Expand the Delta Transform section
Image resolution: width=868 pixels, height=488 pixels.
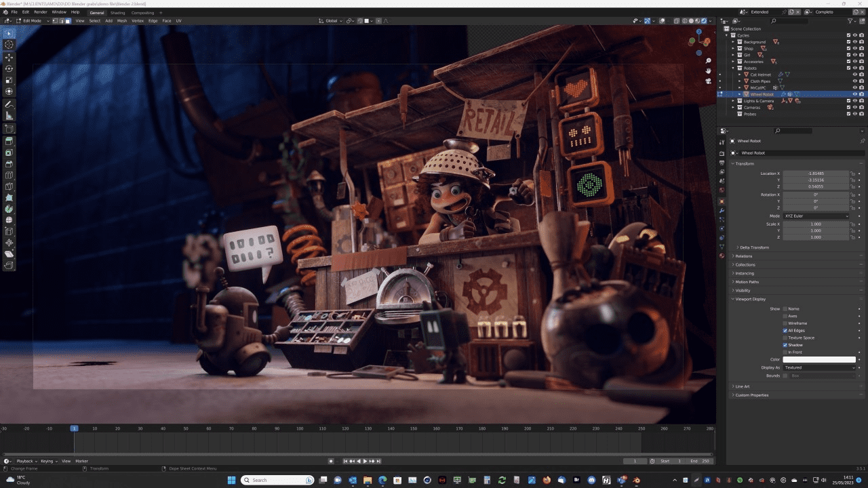pos(756,247)
